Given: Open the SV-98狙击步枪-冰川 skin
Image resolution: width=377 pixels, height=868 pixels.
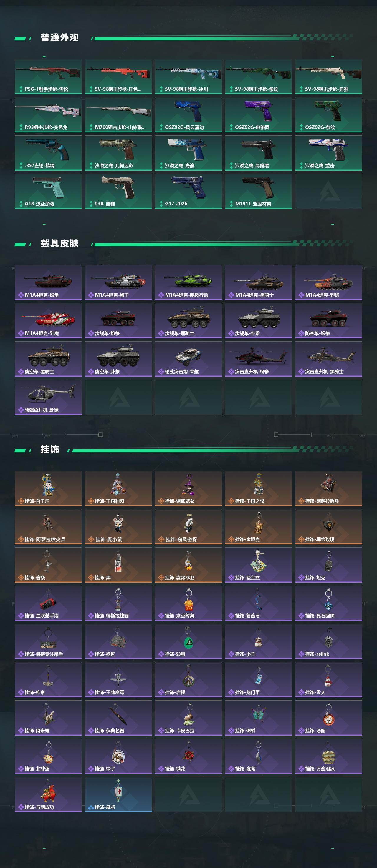Looking at the screenshot, I should [188, 77].
